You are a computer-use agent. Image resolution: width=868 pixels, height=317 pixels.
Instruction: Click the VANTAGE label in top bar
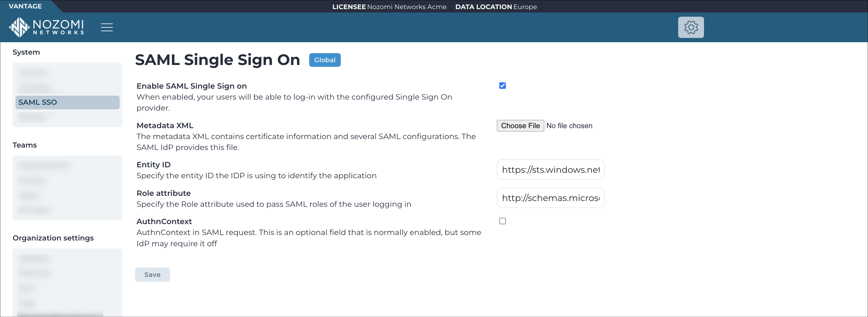click(25, 6)
